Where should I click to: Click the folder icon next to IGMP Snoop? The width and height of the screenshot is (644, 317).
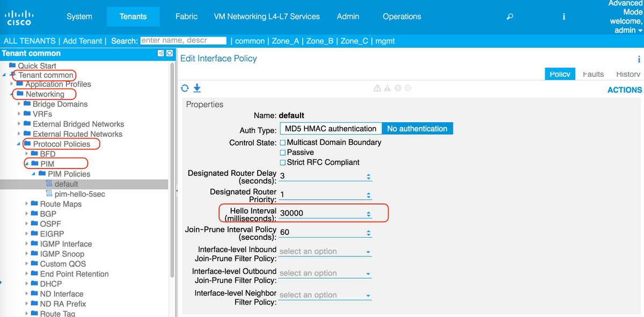tap(35, 254)
